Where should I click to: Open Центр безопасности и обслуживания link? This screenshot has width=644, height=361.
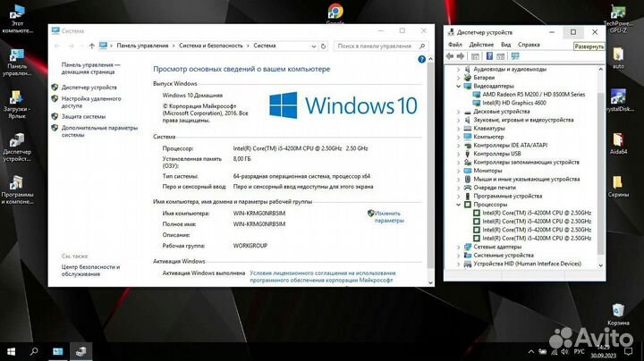[x=90, y=271]
